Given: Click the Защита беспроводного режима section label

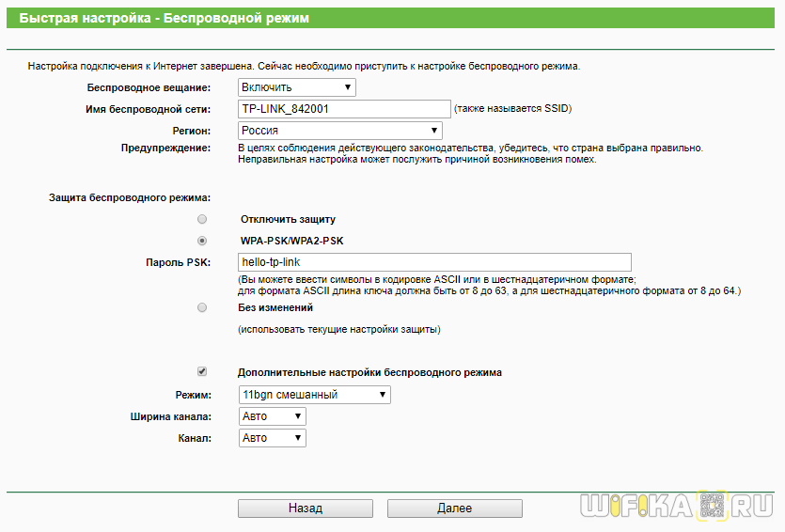Looking at the screenshot, I should (130, 197).
